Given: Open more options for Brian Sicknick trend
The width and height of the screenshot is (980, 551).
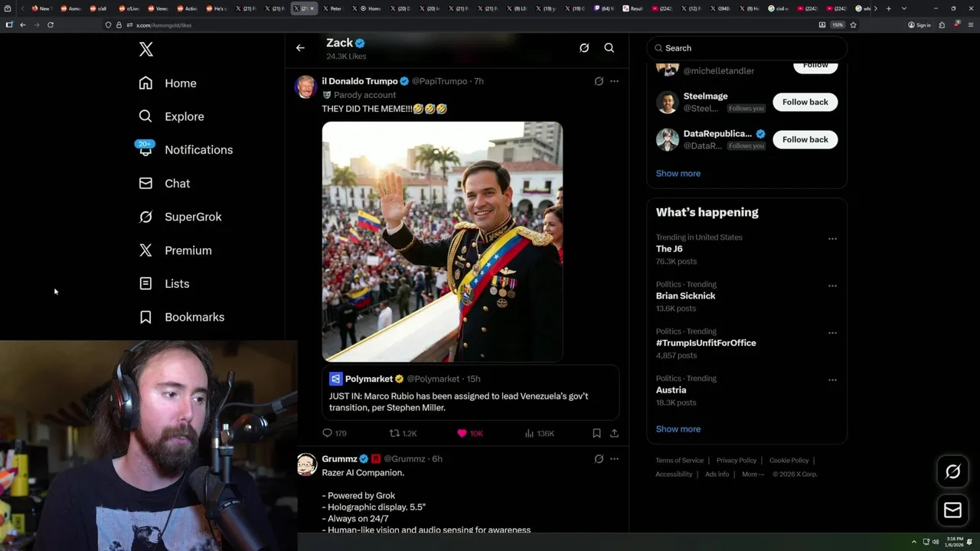Looking at the screenshot, I should click(832, 286).
